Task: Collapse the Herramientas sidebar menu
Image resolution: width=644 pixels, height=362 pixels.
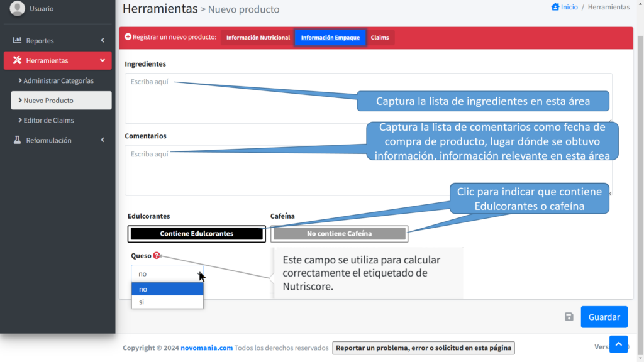Action: coord(58,60)
